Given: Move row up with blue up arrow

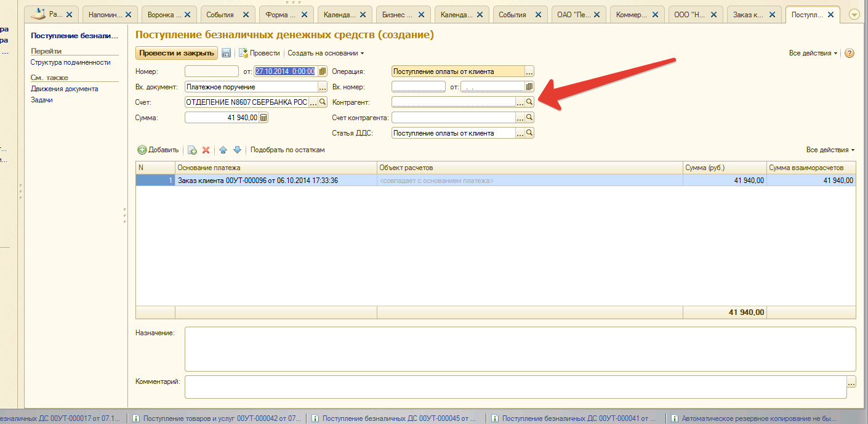Looking at the screenshot, I should (x=223, y=150).
